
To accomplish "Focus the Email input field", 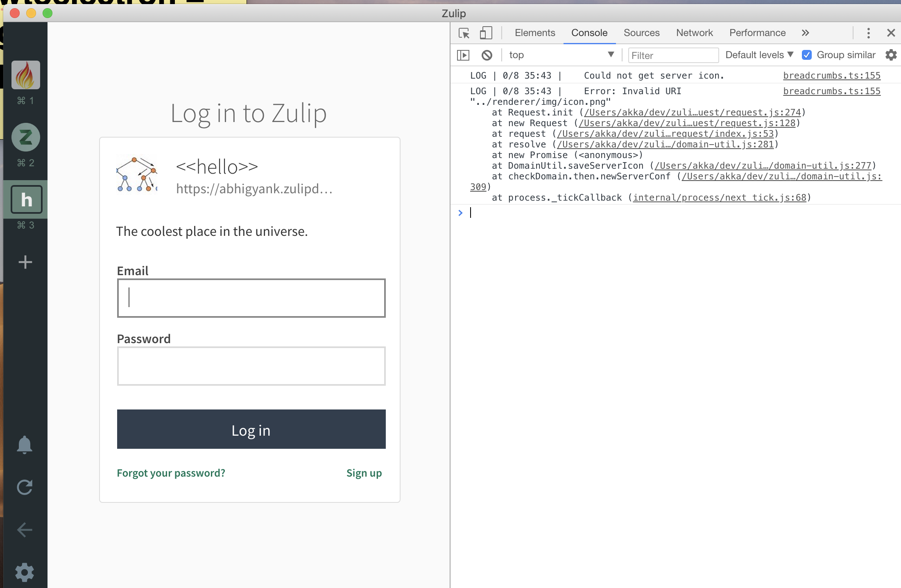I will coord(251,298).
